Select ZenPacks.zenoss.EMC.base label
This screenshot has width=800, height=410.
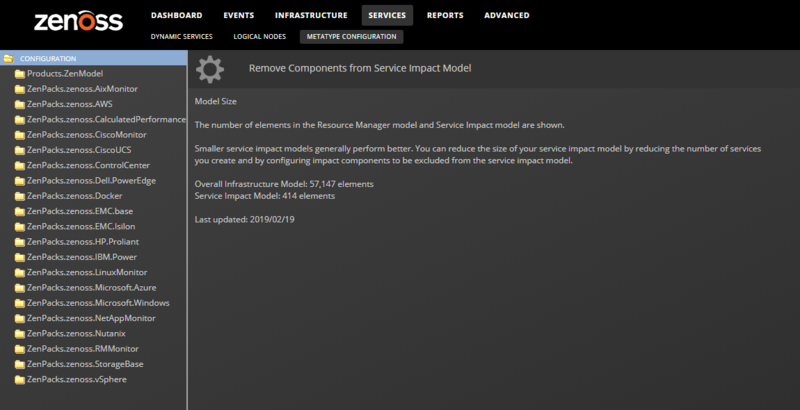[80, 211]
